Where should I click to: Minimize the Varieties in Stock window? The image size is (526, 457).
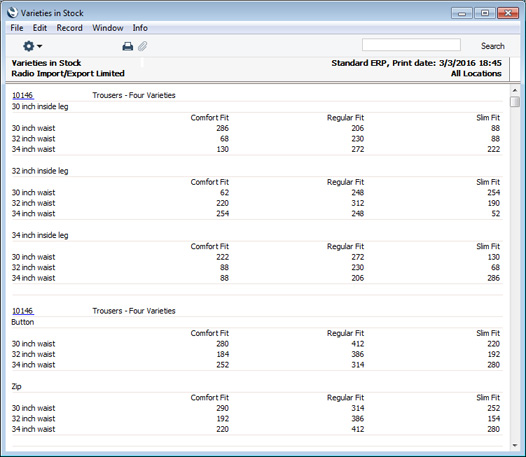pos(462,13)
